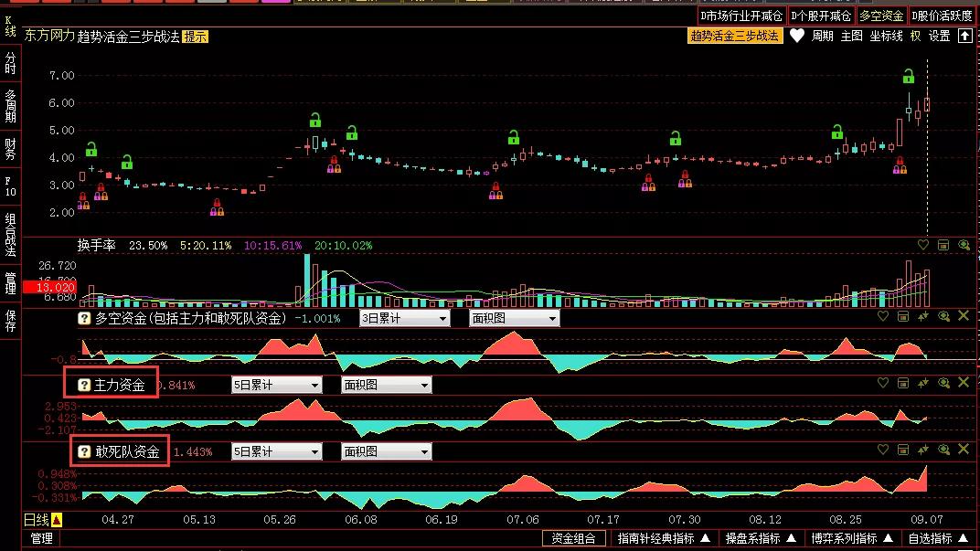Open the window icon in the 主力资金 row
Image resolution: width=980 pixels, height=551 pixels.
point(903,383)
